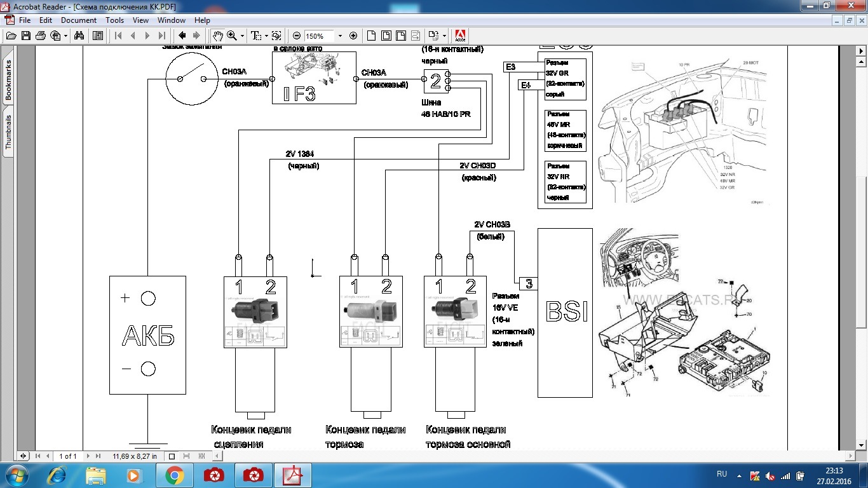This screenshot has height=488, width=868.
Task: Click the Go to previous view arrow
Action: pos(182,36)
